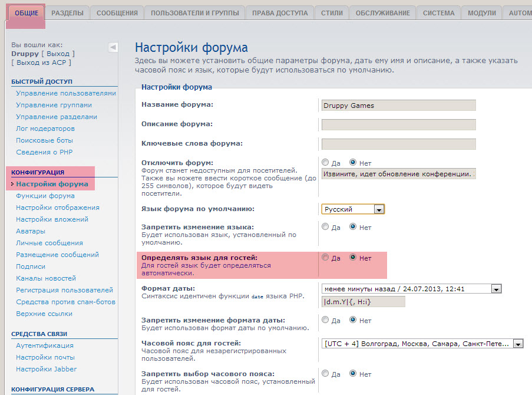Select 'Нет' for Запретить изменение языка
532x395 pixels.
353,226
